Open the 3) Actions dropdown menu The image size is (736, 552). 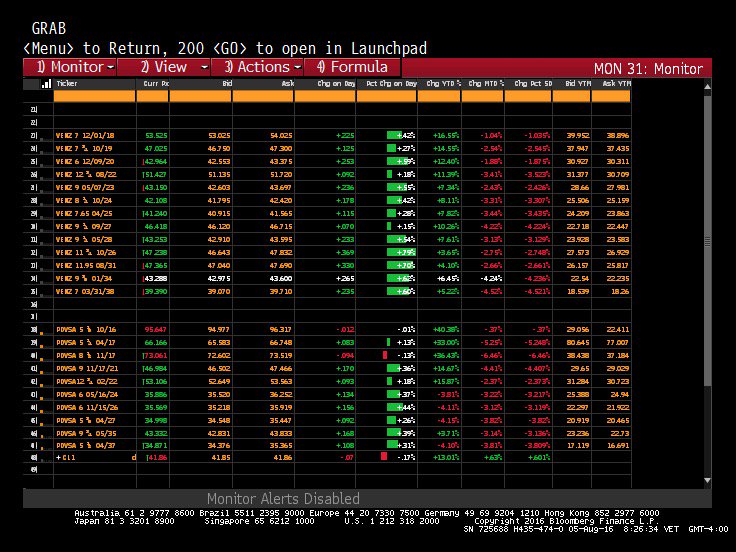click(x=257, y=67)
